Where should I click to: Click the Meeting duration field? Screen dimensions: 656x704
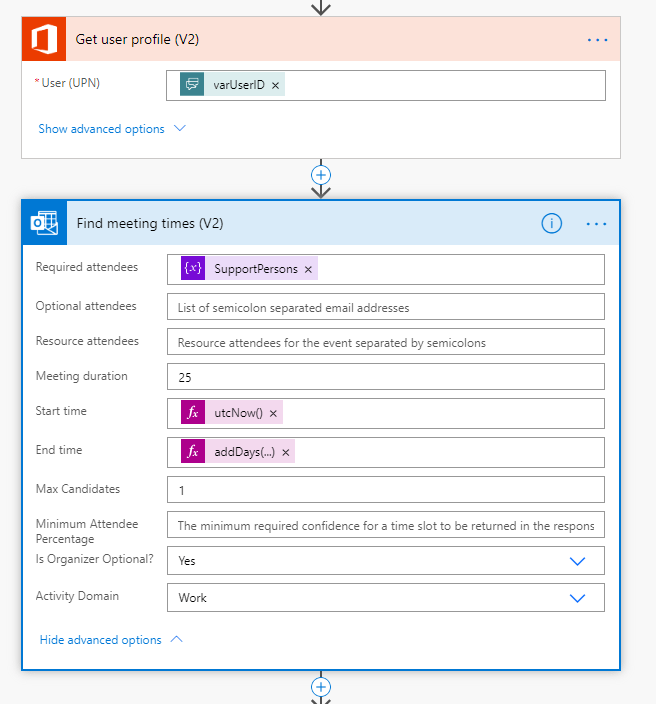pos(385,377)
